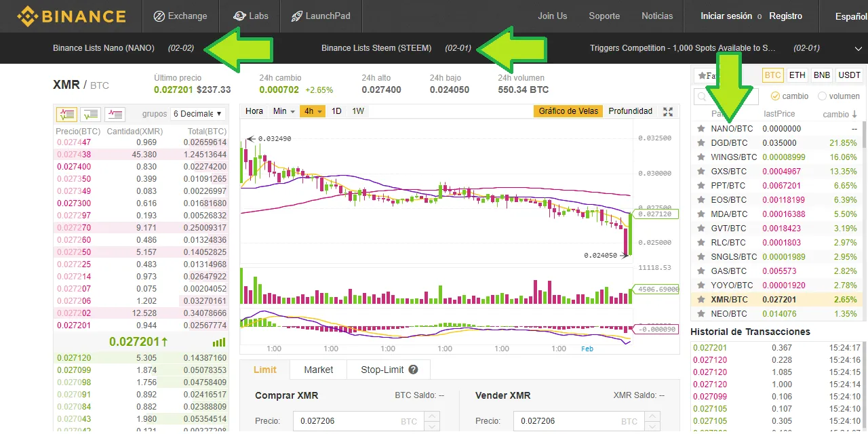
Task: Open 4h interval dropdown
Action: pos(313,111)
